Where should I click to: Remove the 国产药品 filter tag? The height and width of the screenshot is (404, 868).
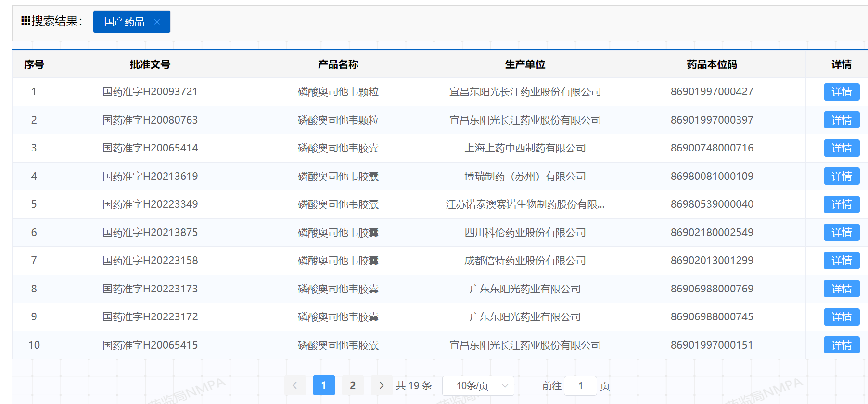click(157, 22)
